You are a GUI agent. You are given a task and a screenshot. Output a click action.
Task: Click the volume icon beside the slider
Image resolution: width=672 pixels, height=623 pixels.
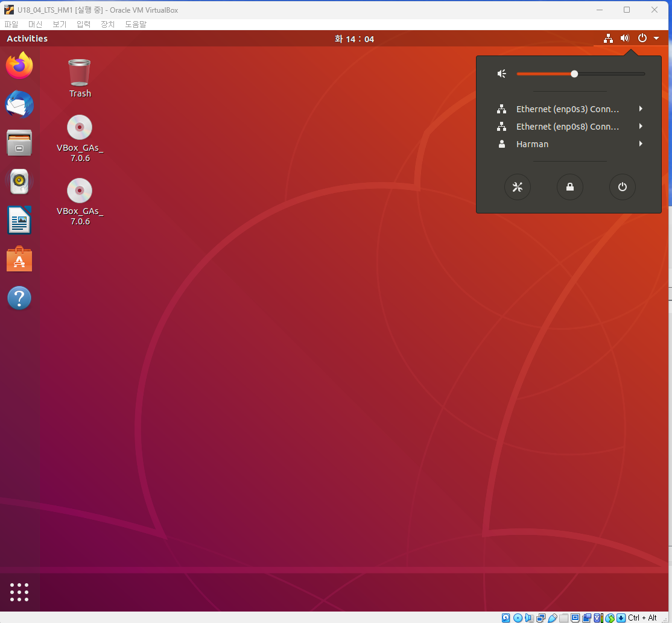coord(501,74)
